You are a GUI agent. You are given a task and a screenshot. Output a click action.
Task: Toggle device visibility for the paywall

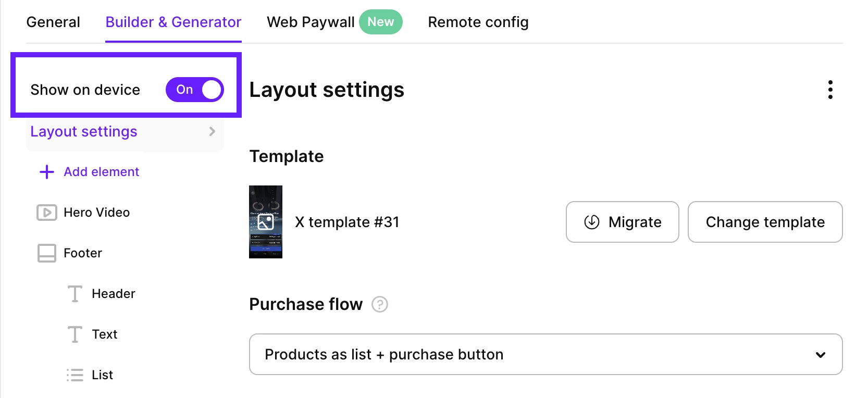click(194, 90)
